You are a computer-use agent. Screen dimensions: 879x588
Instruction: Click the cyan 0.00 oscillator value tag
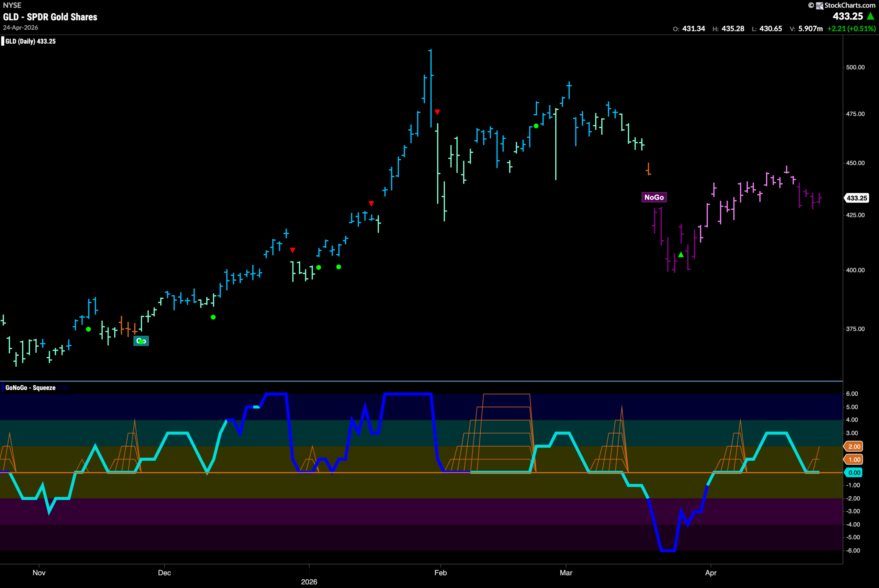[x=854, y=473]
